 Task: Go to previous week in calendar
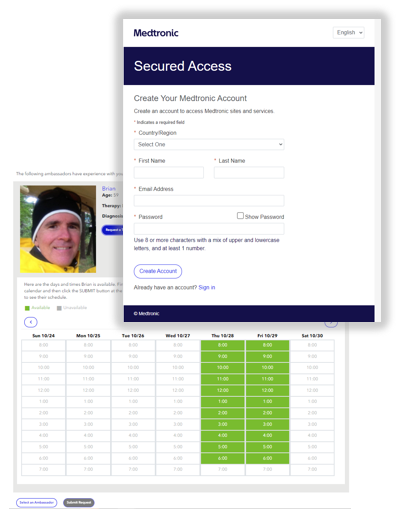[31, 322]
